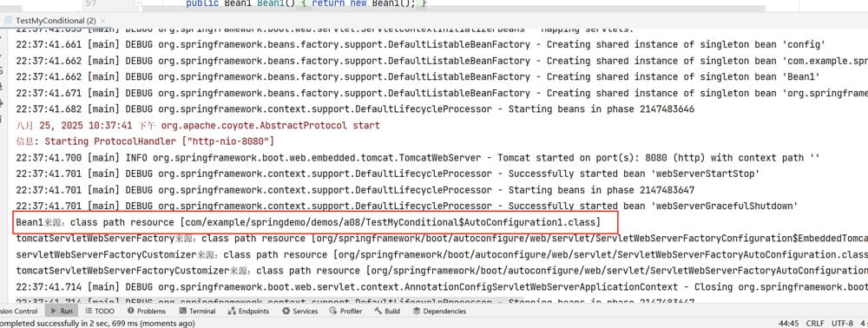Viewport: 868px width, 328px height.
Task: Click the servletWebServerFactoryCustomizer source output line
Action: click(442, 254)
